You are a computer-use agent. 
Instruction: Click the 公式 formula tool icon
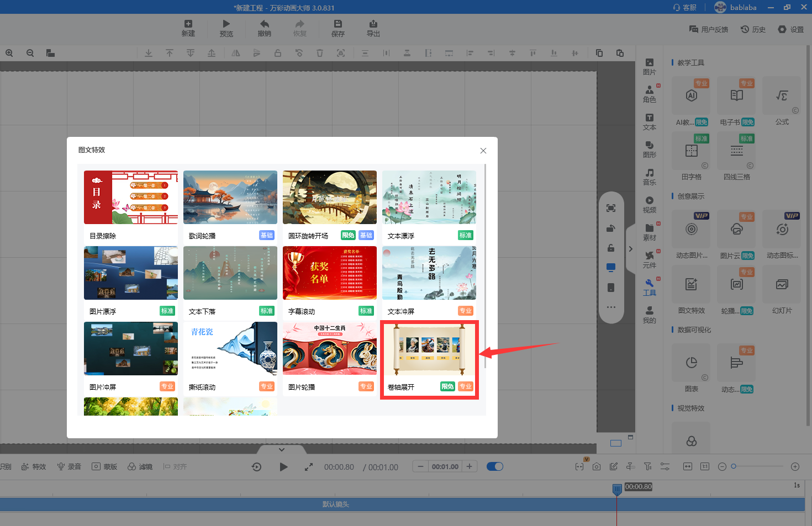782,96
